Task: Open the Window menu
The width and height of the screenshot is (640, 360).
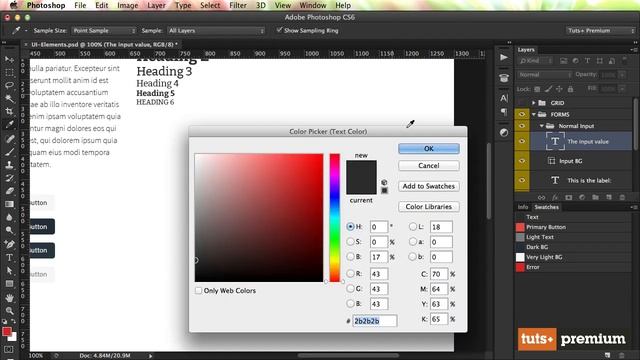Action: click(313, 5)
